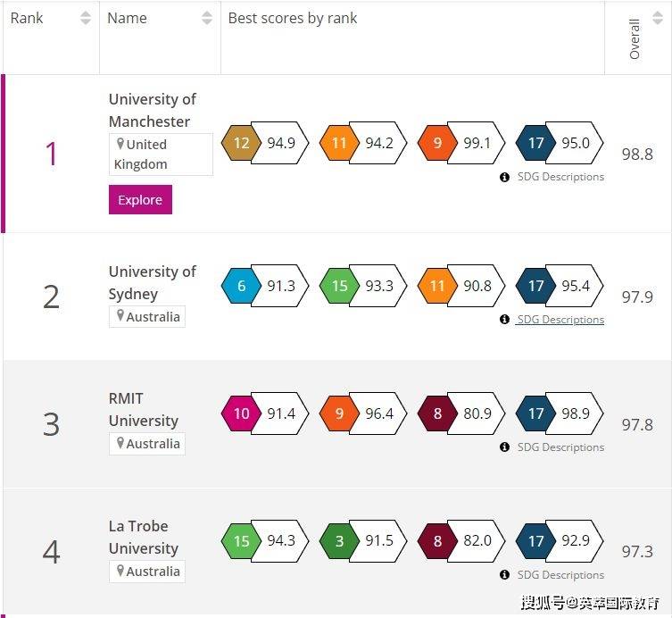Click the Overall column header

pos(635,38)
